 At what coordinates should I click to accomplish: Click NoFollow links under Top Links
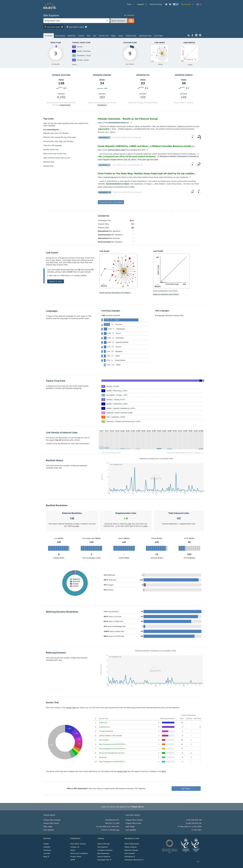coord(49,162)
